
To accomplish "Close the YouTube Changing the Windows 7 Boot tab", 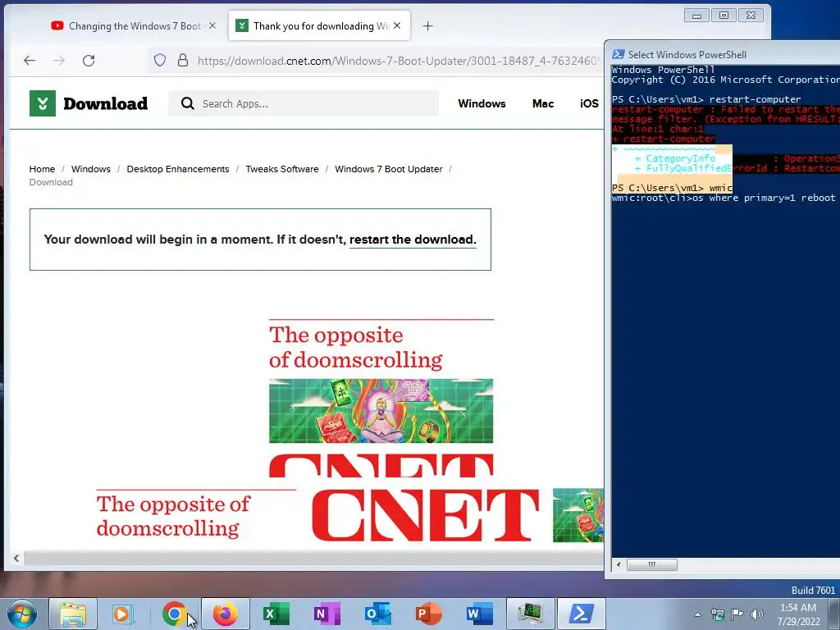I will pos(212,25).
